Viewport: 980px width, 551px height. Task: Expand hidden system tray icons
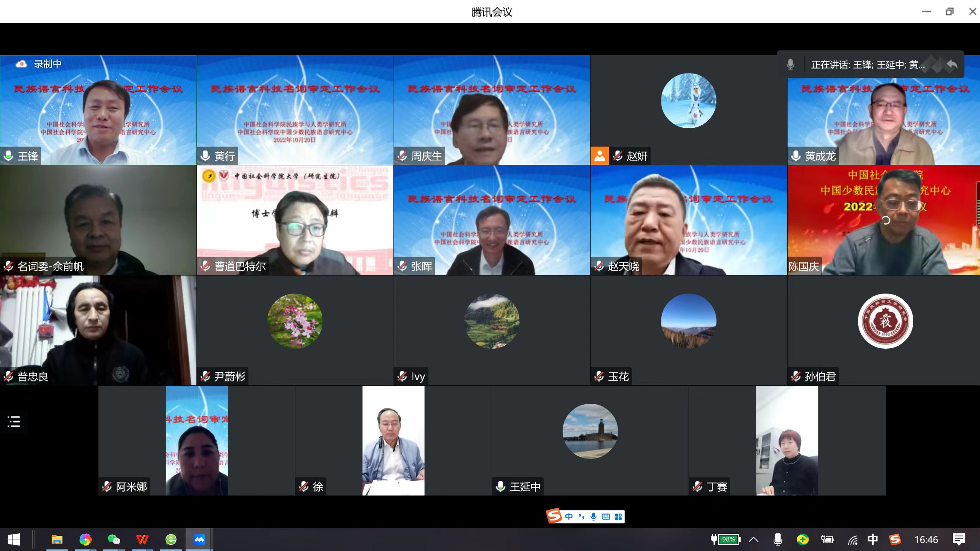pos(754,539)
